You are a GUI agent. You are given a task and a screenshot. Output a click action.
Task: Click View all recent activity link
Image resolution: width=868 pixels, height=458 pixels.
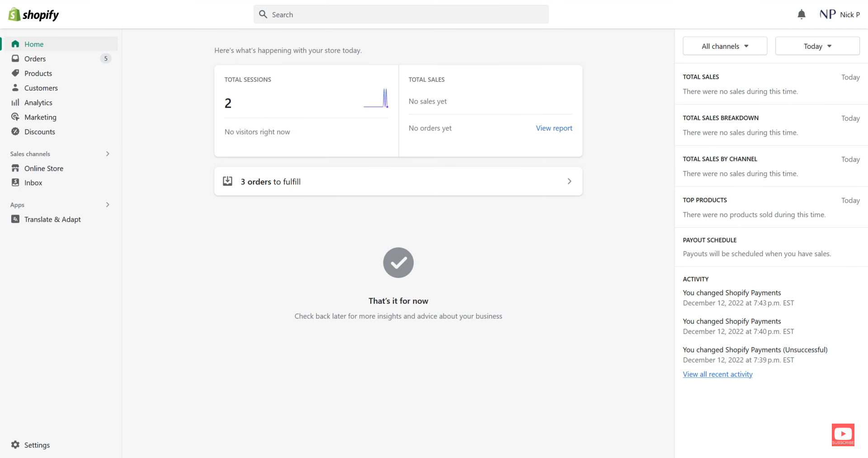click(717, 374)
